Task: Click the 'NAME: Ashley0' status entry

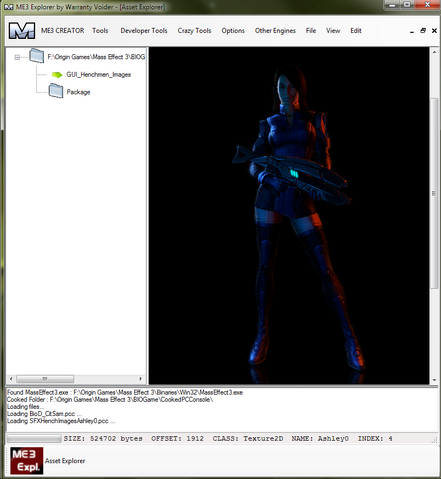Action: coord(320,439)
